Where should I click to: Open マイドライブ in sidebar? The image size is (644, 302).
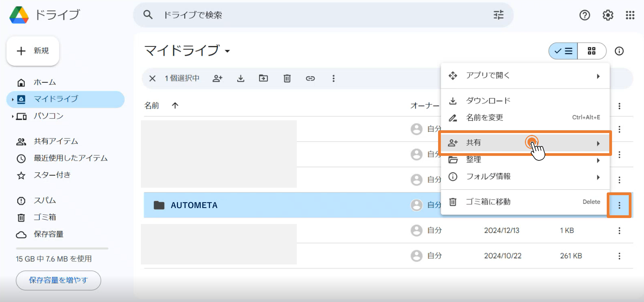66,99
